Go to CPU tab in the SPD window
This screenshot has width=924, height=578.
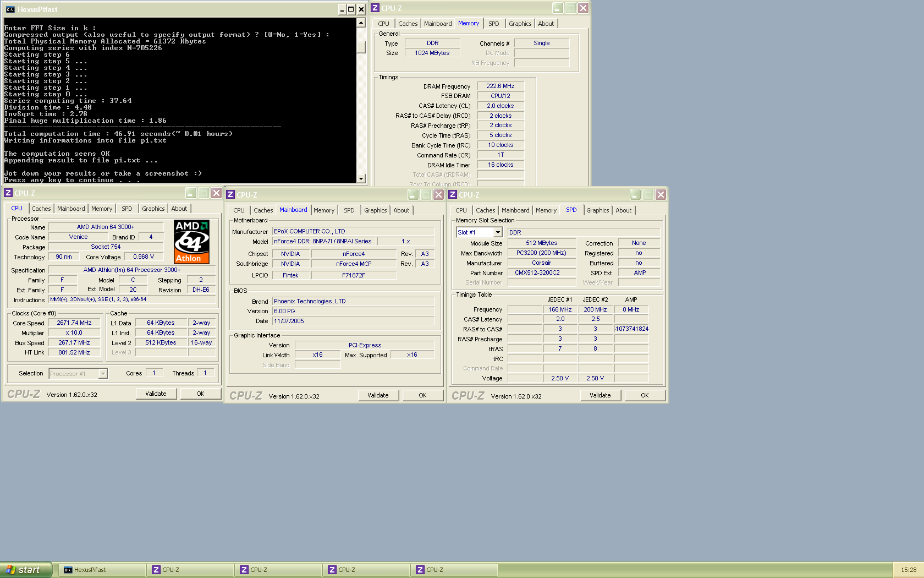pyautogui.click(x=461, y=210)
